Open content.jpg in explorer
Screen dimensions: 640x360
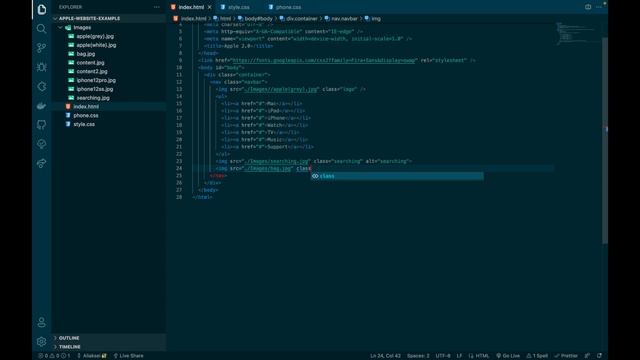[90, 62]
